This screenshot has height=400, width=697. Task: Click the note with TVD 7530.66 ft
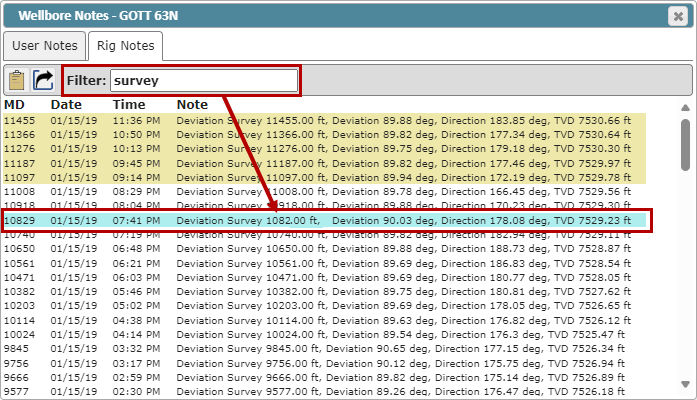point(404,120)
